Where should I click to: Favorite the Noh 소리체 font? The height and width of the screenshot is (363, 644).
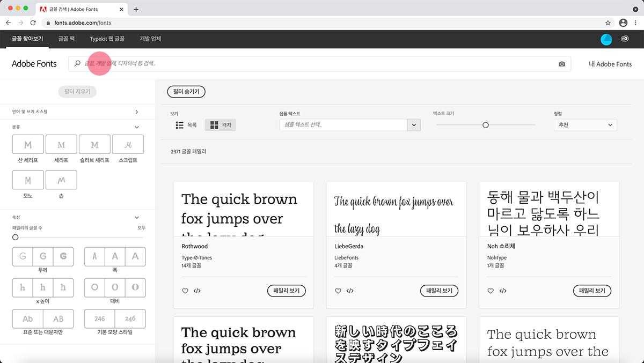click(x=491, y=291)
